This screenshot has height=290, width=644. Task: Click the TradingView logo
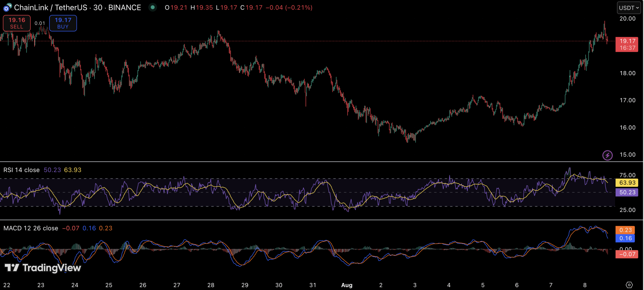coord(43,268)
